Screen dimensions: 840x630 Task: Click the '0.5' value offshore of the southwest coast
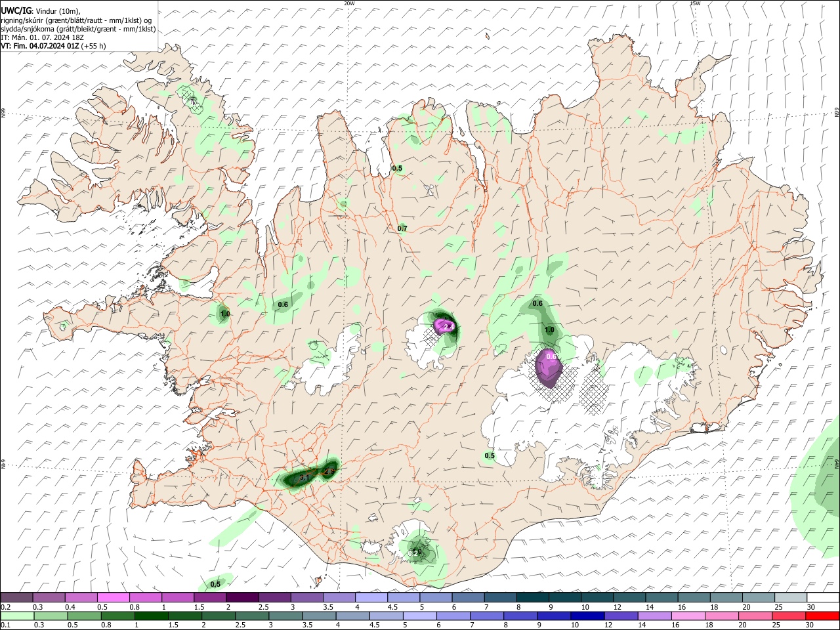point(215,584)
